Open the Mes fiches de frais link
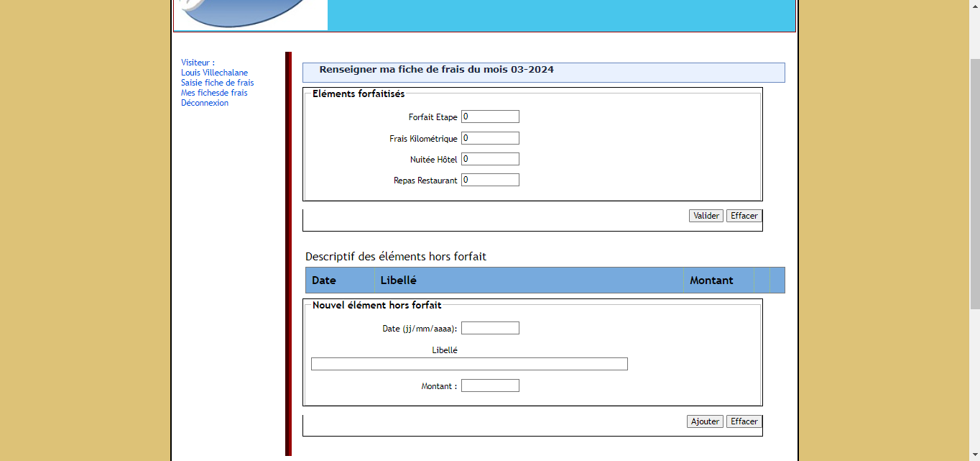Screen dimensions: 980x461 pos(214,93)
